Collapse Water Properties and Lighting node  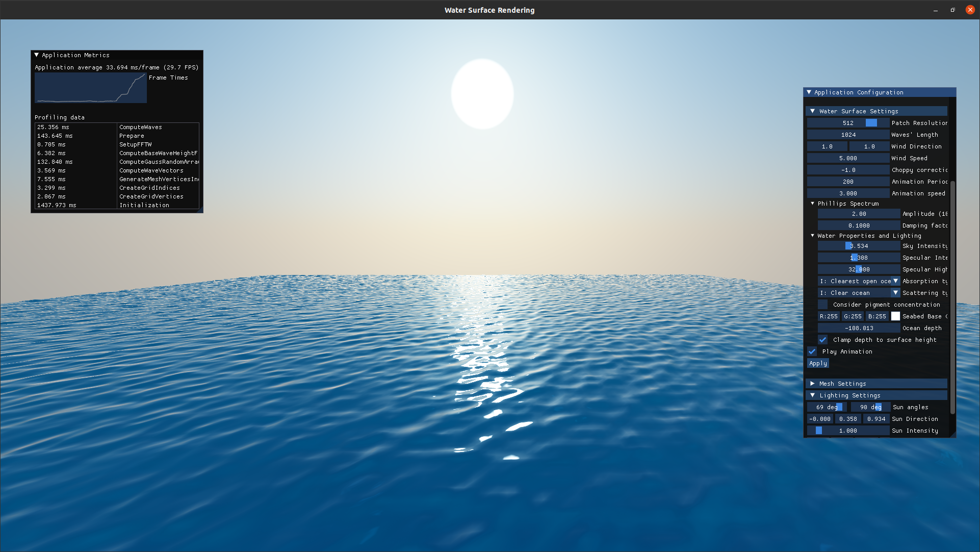click(x=813, y=236)
